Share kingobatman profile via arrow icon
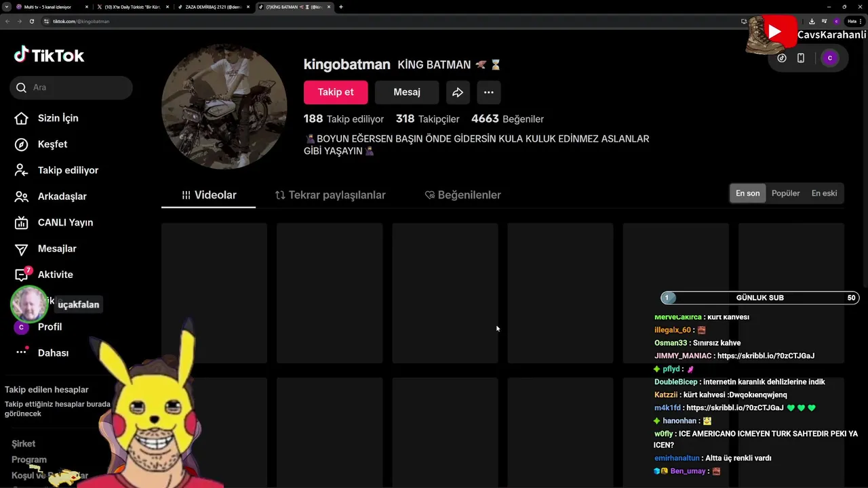Viewport: 868px width, 488px height. click(458, 92)
